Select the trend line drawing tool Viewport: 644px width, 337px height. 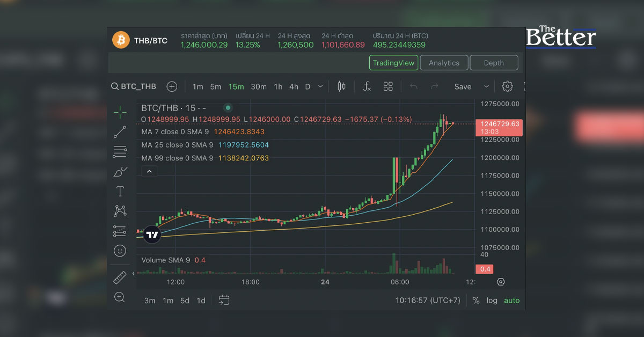point(120,132)
